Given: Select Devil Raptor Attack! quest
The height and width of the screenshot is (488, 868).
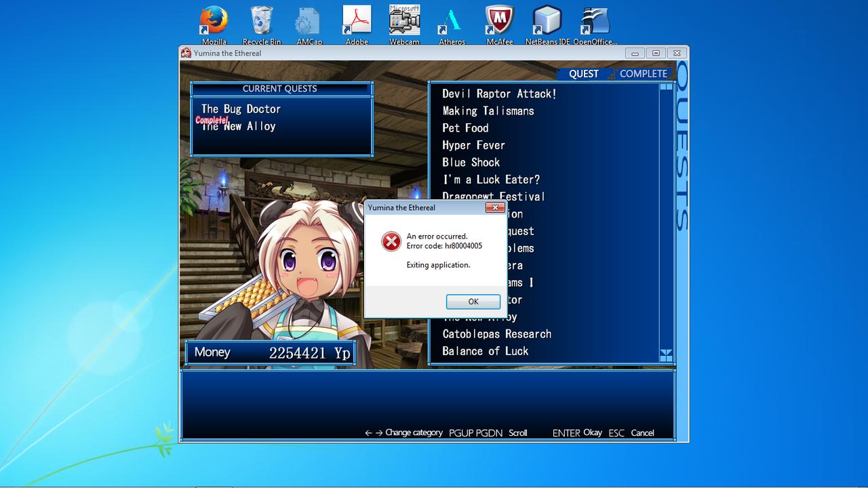Looking at the screenshot, I should tap(499, 94).
